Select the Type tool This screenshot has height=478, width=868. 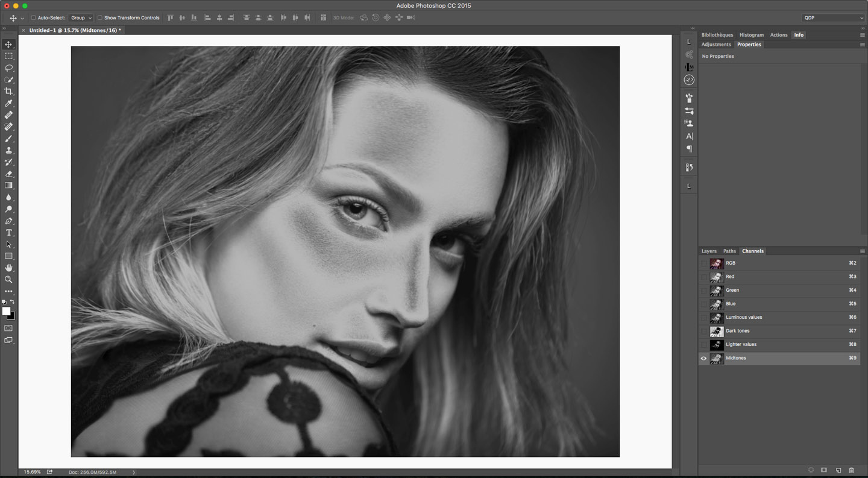8,233
